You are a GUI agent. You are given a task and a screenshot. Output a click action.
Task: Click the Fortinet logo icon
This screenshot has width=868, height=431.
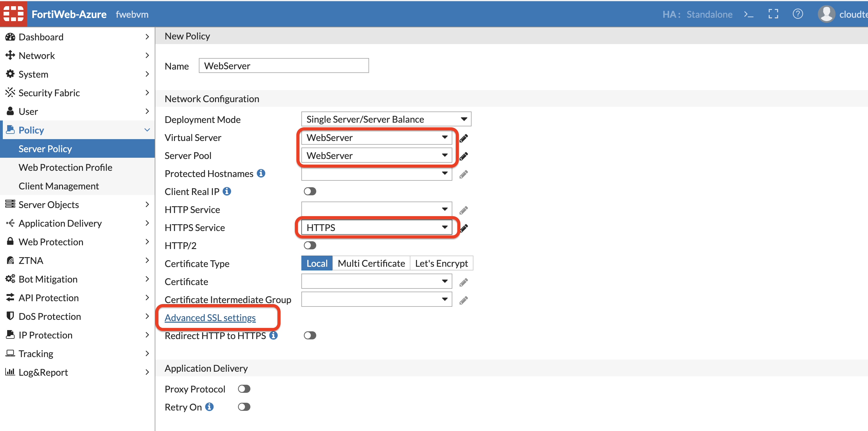(13, 14)
